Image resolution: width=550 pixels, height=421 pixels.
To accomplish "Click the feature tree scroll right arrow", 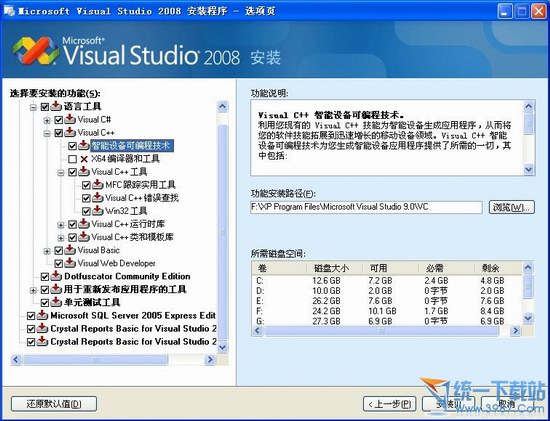I will (x=210, y=360).
